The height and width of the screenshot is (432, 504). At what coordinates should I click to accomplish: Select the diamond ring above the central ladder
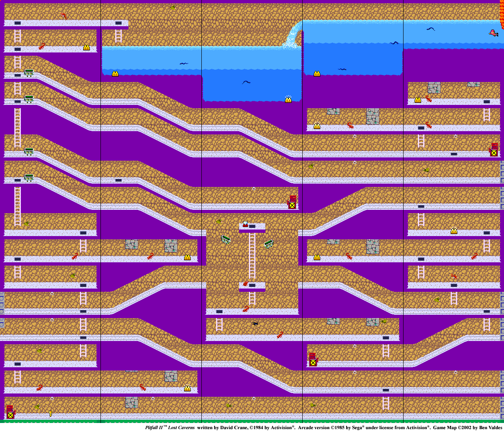click(x=245, y=224)
